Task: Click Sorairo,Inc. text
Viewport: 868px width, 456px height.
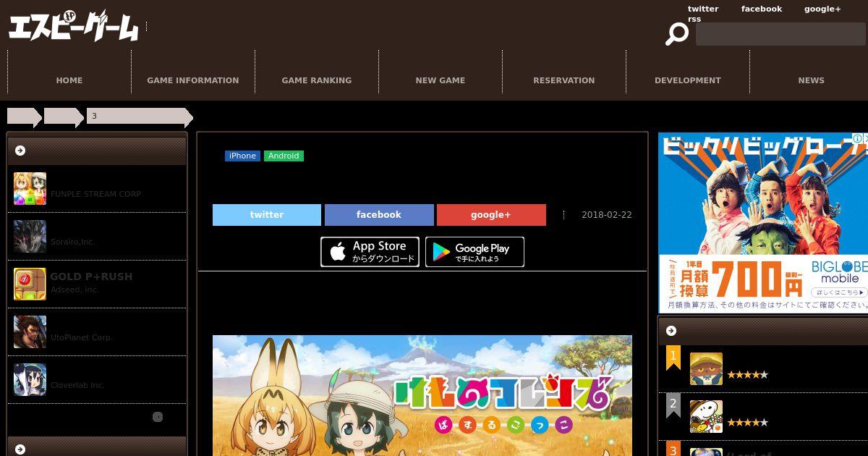Action: coord(73,242)
